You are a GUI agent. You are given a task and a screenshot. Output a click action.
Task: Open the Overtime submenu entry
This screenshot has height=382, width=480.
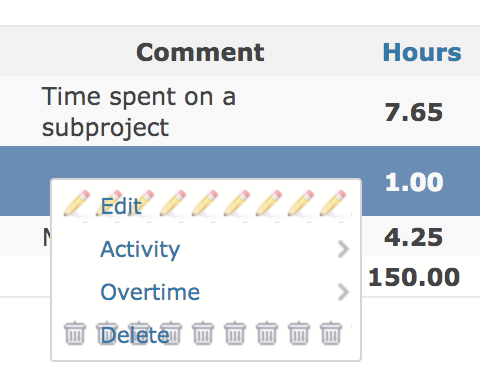click(150, 292)
